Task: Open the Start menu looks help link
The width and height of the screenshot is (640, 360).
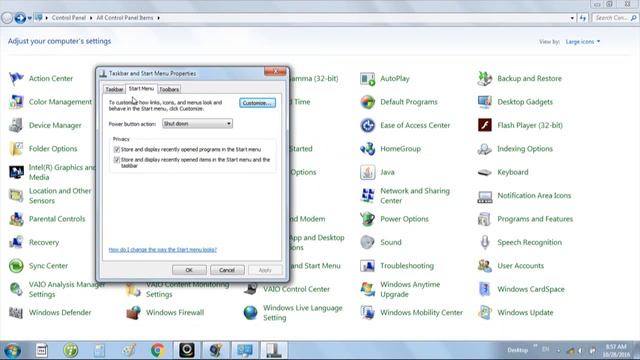Action: (x=162, y=249)
